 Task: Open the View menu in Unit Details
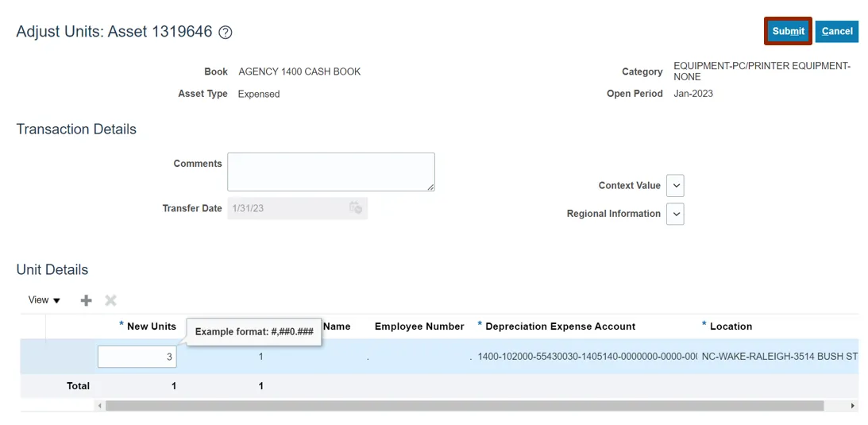click(x=44, y=300)
